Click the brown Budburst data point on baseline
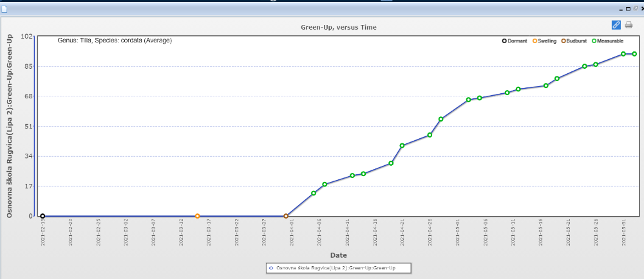 coord(286,216)
